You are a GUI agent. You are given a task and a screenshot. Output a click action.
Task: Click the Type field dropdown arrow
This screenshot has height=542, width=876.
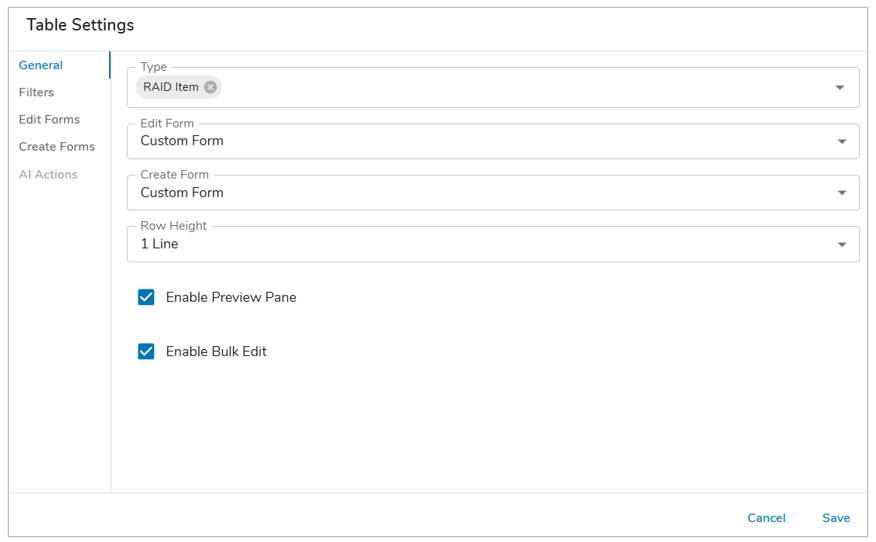tap(839, 88)
